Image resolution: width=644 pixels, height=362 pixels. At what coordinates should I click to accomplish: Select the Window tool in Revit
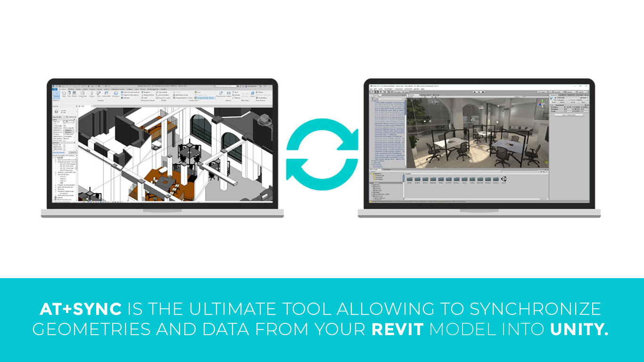74,95
